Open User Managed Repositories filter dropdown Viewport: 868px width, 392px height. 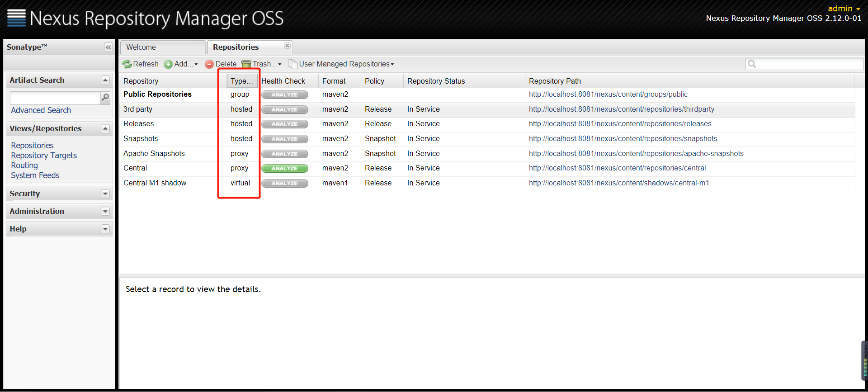click(x=341, y=64)
